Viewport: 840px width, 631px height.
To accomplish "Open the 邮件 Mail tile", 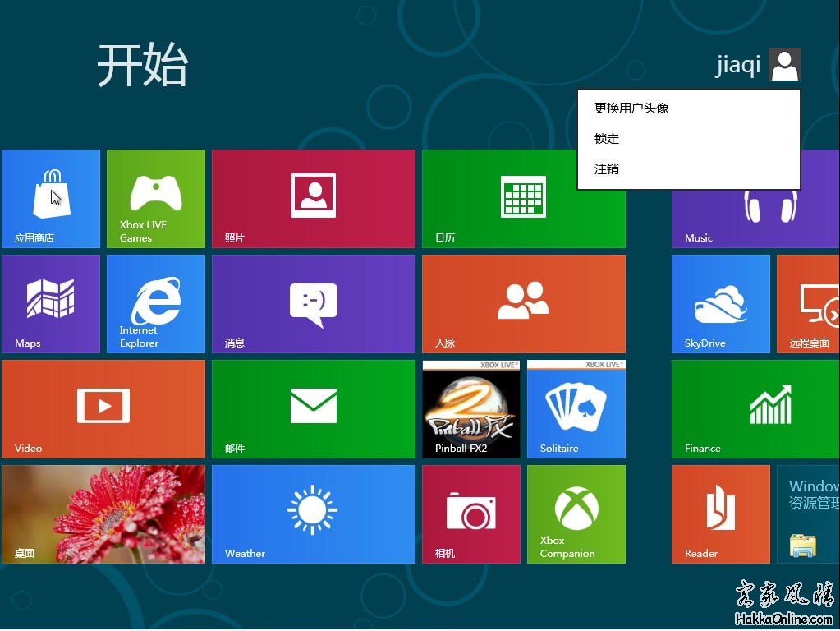I will (x=314, y=409).
